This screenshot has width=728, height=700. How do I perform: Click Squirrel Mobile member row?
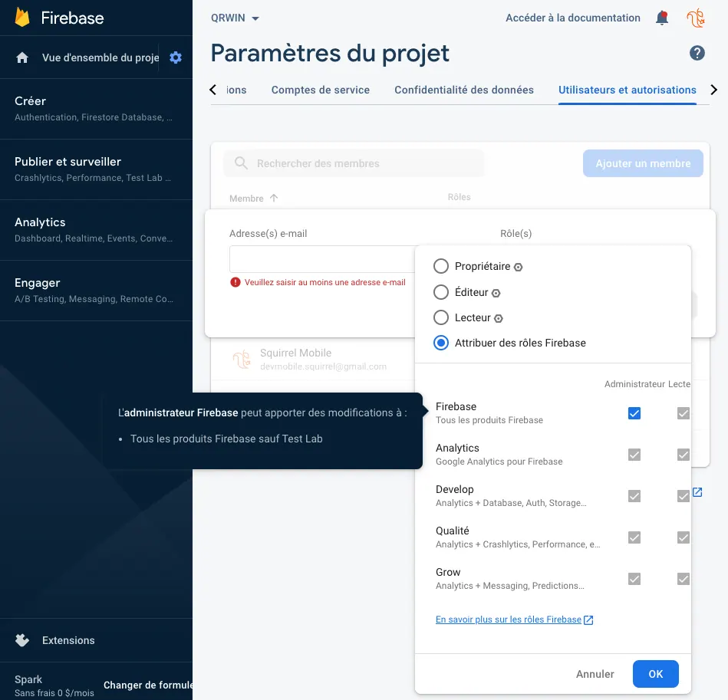[313, 360]
